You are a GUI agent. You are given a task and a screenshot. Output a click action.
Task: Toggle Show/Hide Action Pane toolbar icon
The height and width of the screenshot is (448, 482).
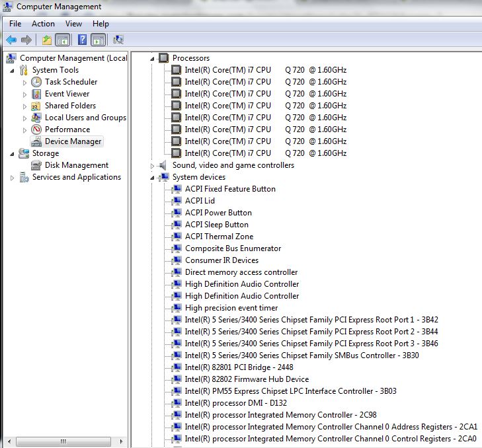pyautogui.click(x=99, y=40)
